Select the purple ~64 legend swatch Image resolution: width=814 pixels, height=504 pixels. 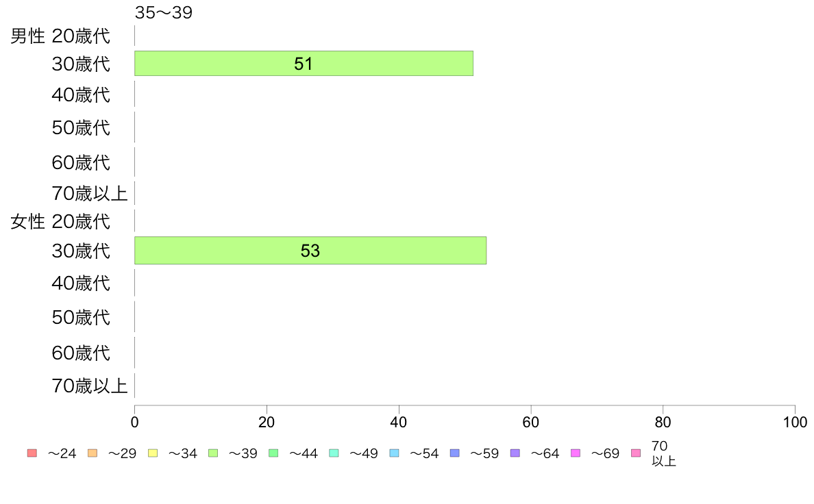tap(515, 453)
